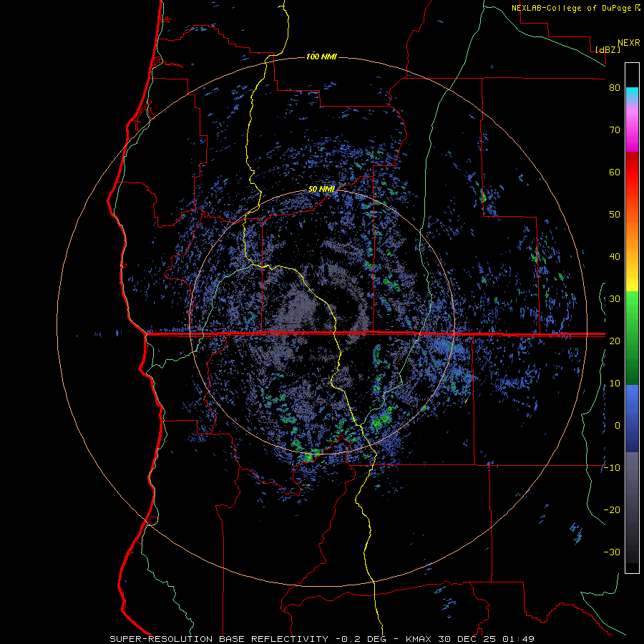Click the "100 NMI" range ring label
Viewport: 644px width, 644px height.
click(x=321, y=57)
